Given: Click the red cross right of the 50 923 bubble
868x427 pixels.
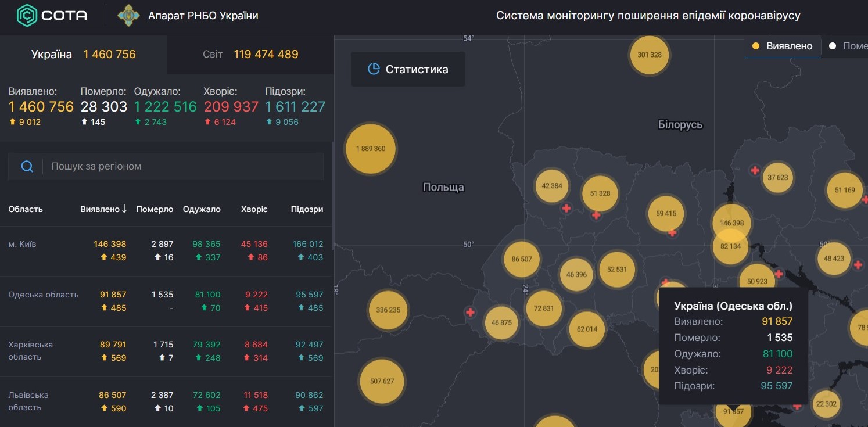Looking at the screenshot, I should [779, 274].
